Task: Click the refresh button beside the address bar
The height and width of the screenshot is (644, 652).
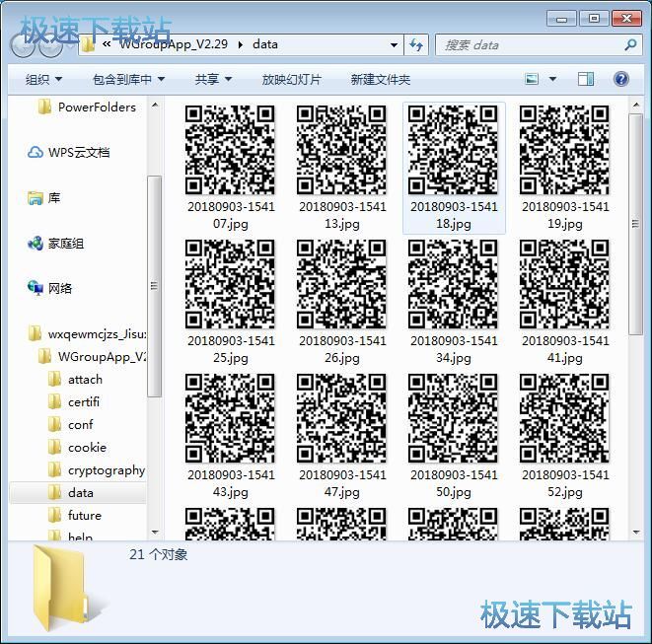Action: coord(416,44)
